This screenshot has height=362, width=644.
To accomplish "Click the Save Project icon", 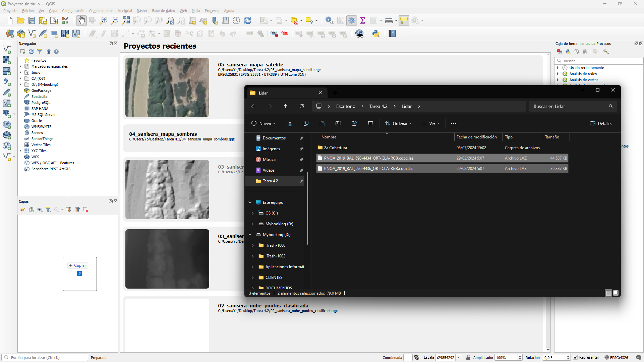I will (x=32, y=21).
